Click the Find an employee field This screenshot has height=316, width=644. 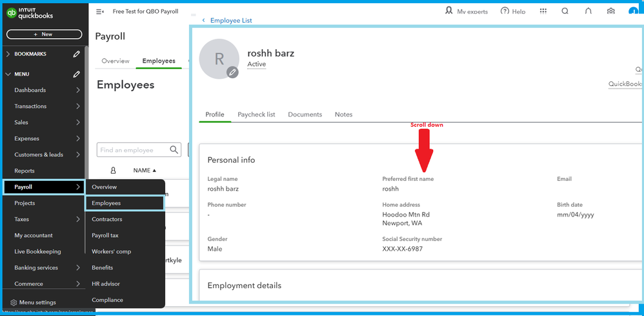[x=139, y=150]
